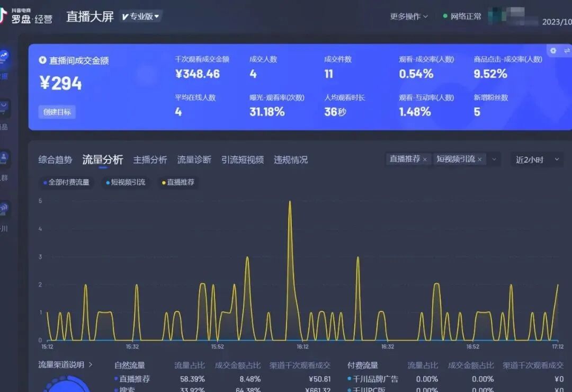572x392 pixels.
Task: Click the 新增粉丝数 label
Action: click(x=490, y=97)
